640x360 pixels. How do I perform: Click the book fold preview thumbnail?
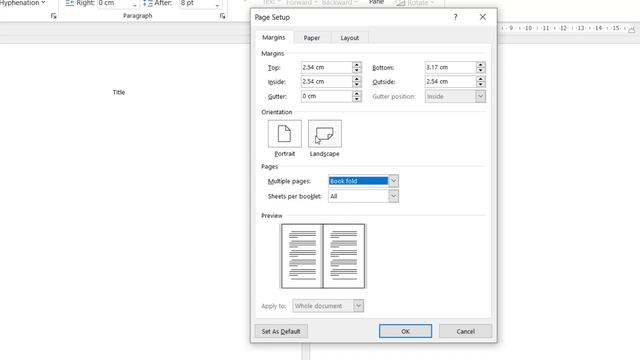(x=323, y=256)
